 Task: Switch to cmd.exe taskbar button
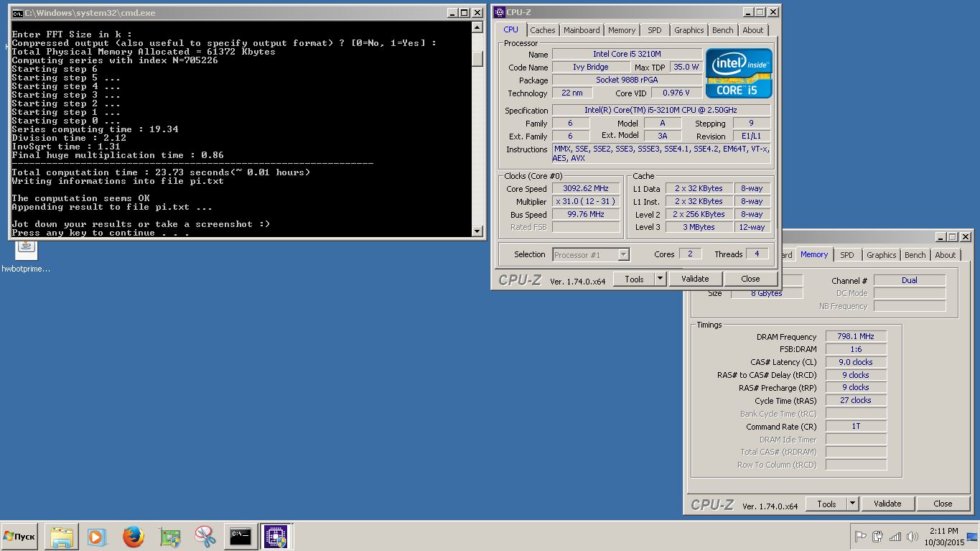click(x=241, y=537)
